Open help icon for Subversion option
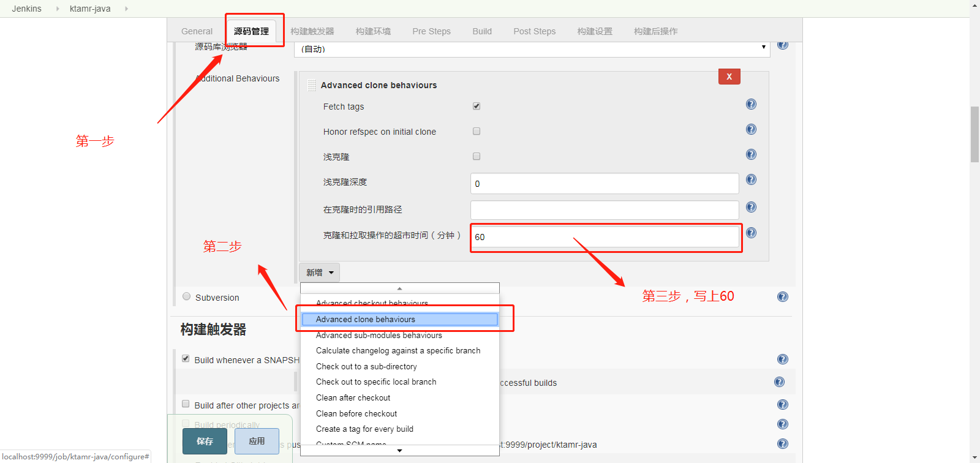 point(783,296)
